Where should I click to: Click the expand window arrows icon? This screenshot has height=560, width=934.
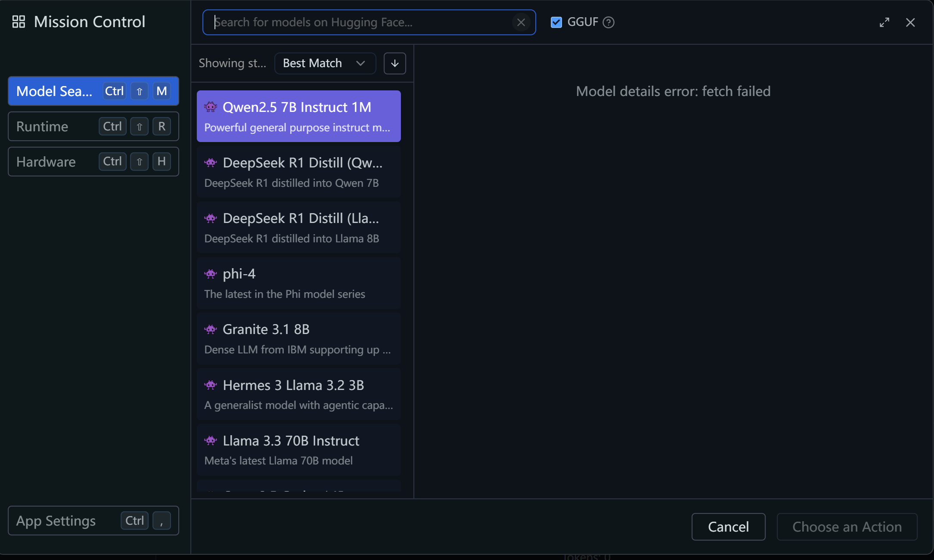click(x=884, y=22)
